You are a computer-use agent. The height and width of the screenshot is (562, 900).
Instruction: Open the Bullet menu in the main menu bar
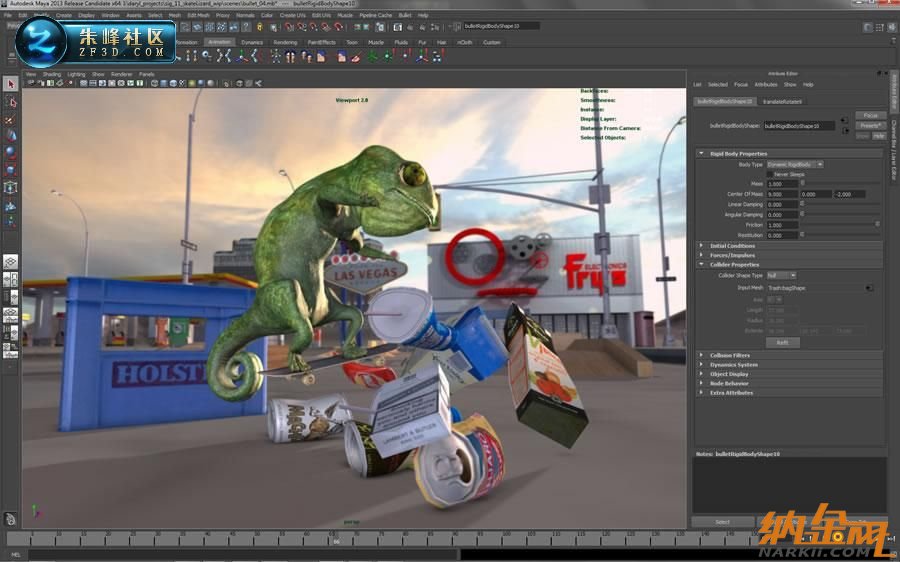405,15
